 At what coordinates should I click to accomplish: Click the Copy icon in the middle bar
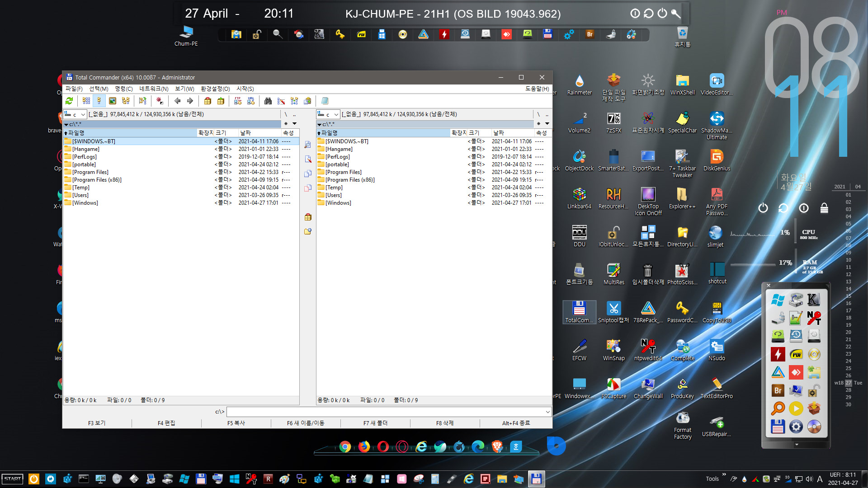(x=308, y=174)
